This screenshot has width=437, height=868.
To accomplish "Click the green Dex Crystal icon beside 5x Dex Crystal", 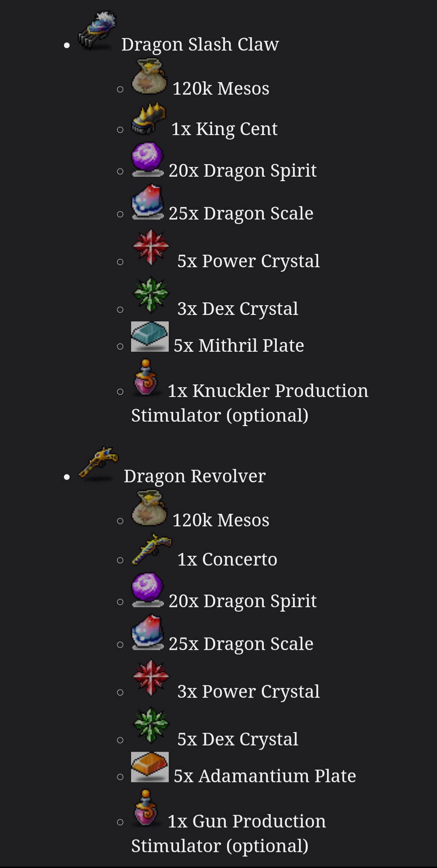I will (151, 726).
